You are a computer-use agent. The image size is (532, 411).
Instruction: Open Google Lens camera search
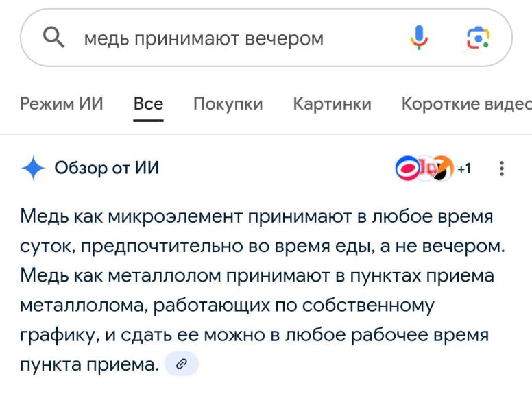[478, 38]
